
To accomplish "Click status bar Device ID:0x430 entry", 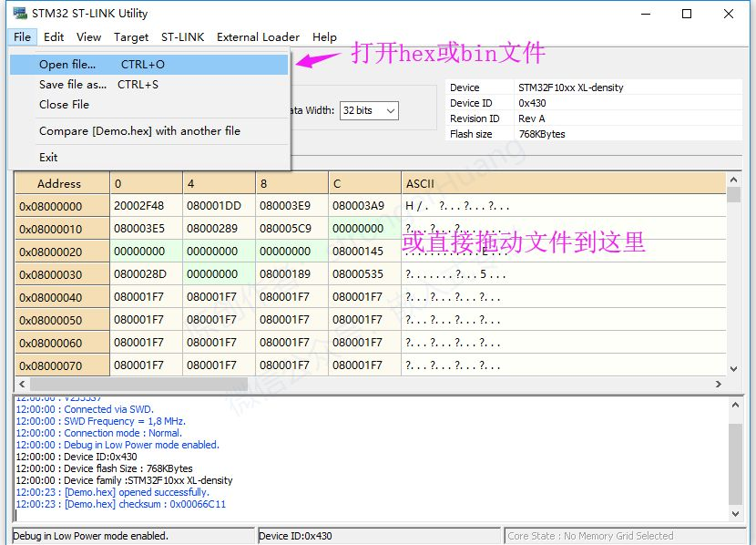I will coord(380,536).
